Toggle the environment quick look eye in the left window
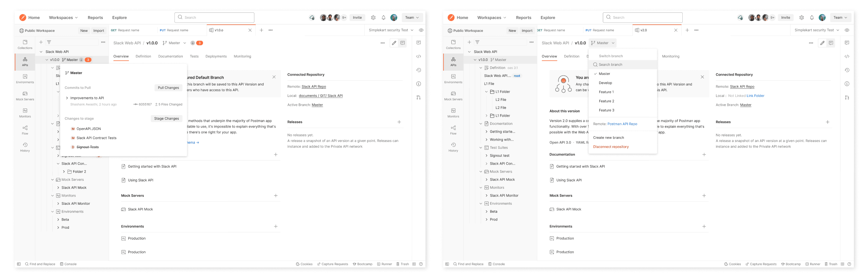The width and height of the screenshot is (868, 280). point(421,30)
